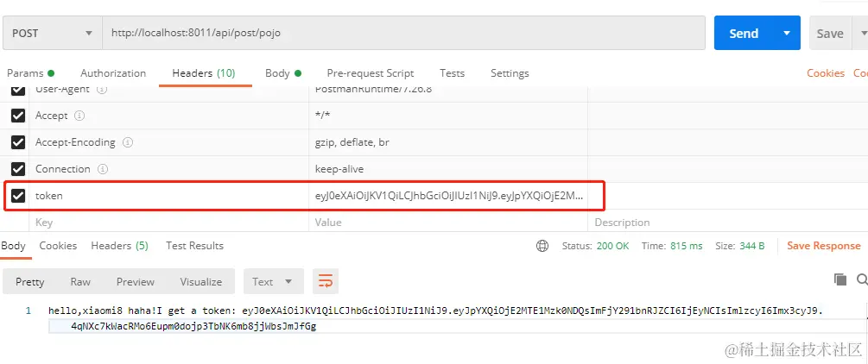Open the POST method dropdown
The height and width of the screenshot is (364, 868).
tap(53, 33)
